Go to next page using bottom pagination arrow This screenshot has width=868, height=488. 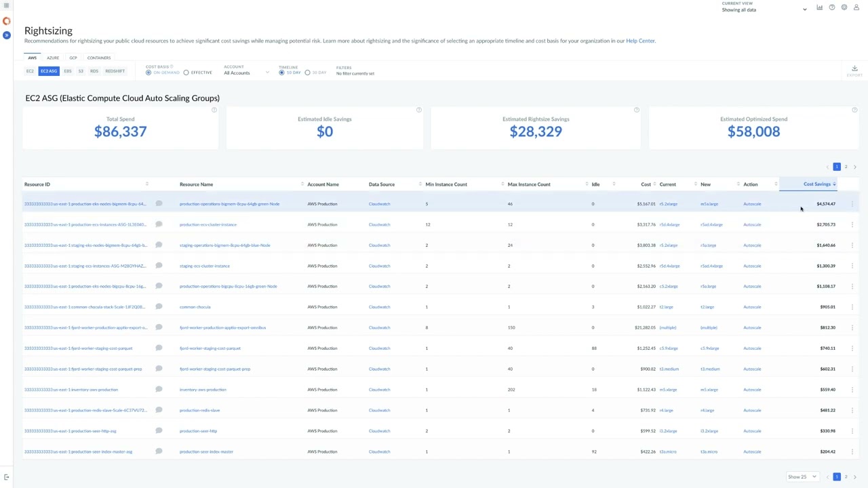coord(854,477)
